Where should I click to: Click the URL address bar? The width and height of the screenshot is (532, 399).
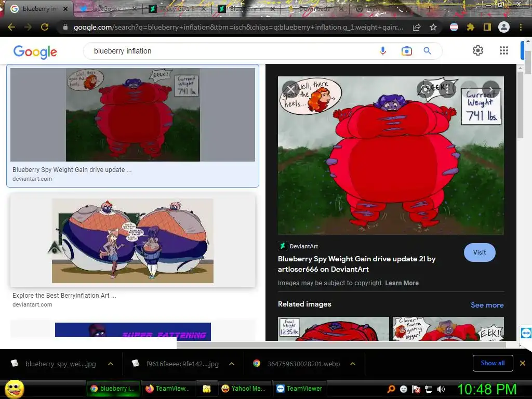pyautogui.click(x=238, y=27)
